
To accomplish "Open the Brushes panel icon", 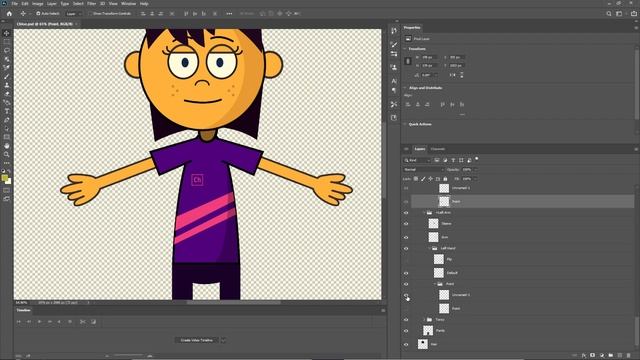I will click(x=393, y=44).
